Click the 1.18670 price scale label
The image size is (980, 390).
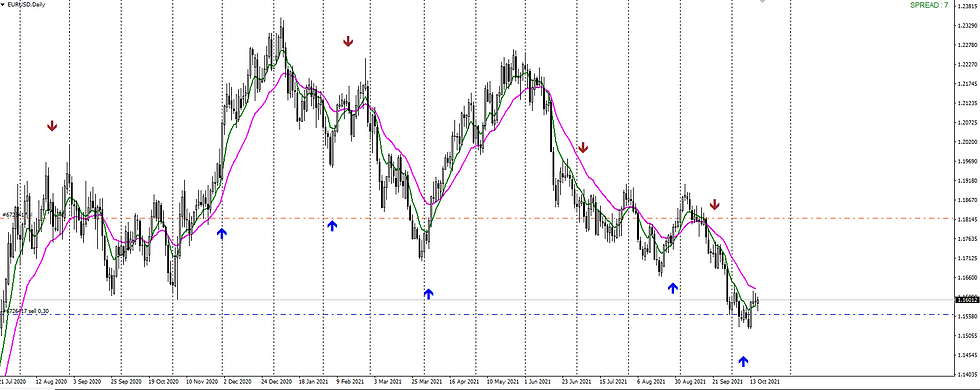pyautogui.click(x=968, y=200)
